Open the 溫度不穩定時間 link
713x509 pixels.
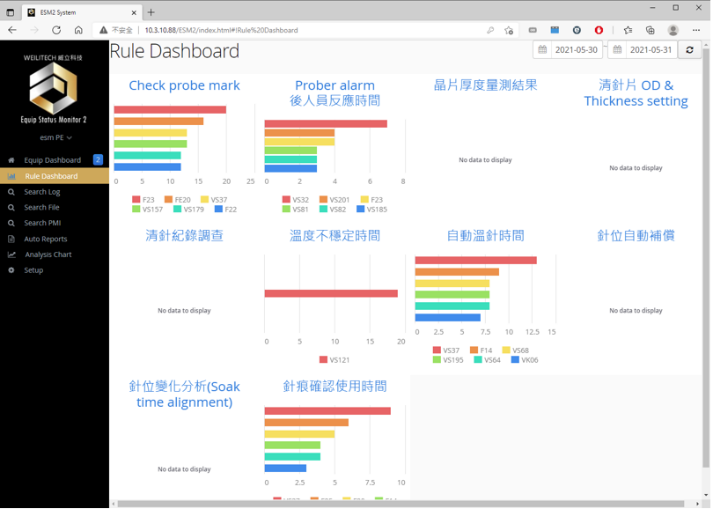point(335,236)
